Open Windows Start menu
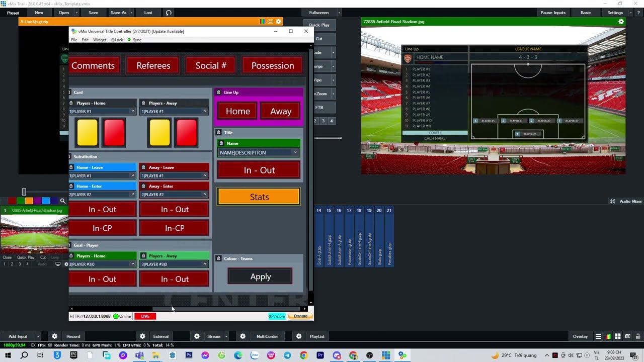Screen dimensions: 644x362 pos(8,355)
